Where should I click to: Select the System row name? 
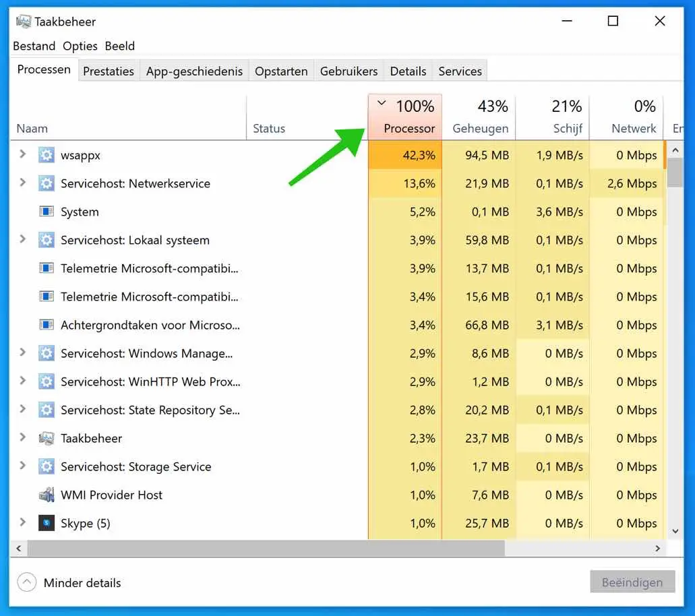tap(80, 212)
